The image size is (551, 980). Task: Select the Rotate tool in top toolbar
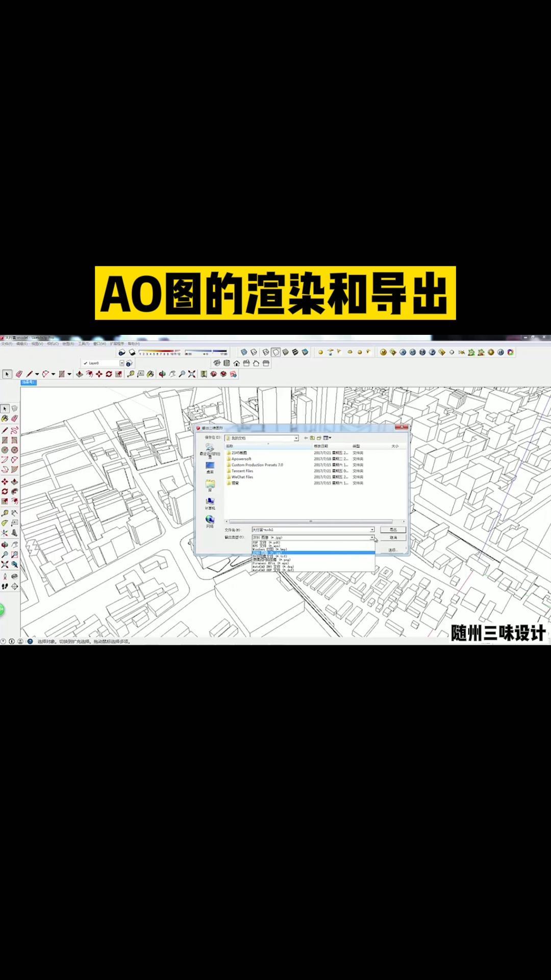109,374
